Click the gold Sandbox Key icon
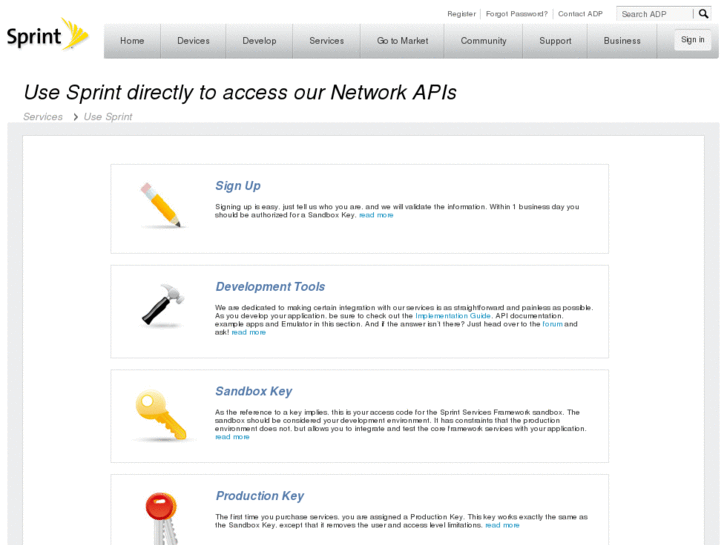This screenshot has height=545, width=727. click(x=161, y=415)
